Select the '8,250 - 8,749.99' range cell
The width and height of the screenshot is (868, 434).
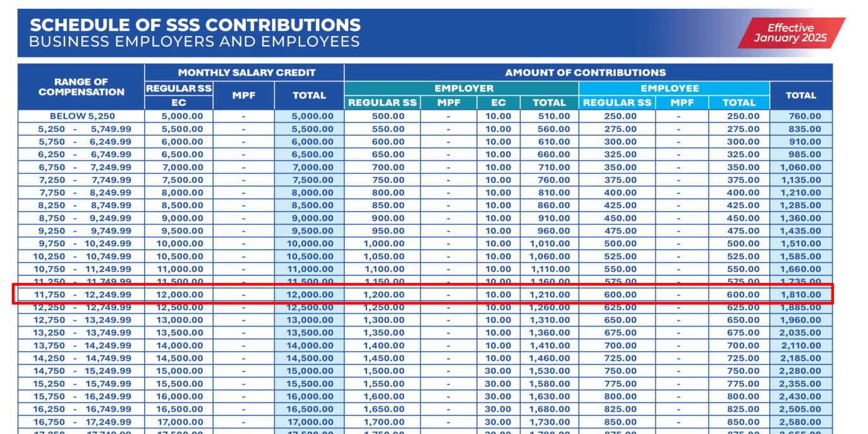[x=81, y=205]
